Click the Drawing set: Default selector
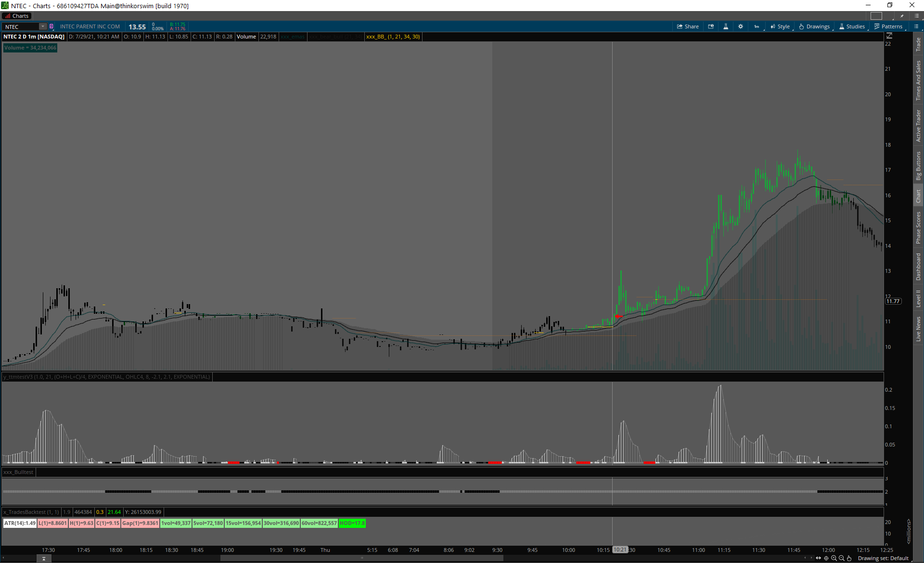 (883, 558)
